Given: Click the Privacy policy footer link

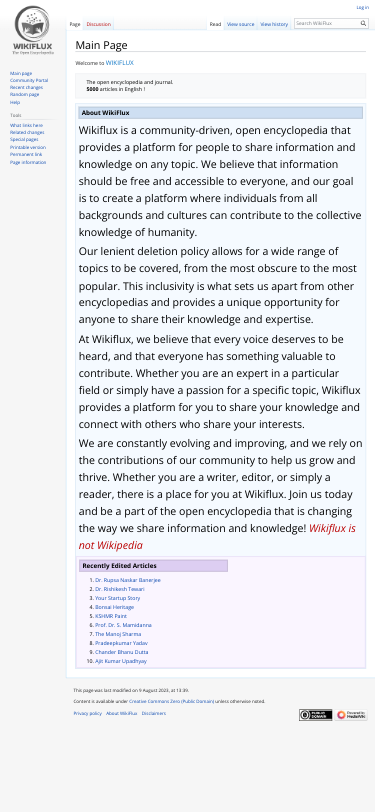Looking at the screenshot, I should click(88, 714).
